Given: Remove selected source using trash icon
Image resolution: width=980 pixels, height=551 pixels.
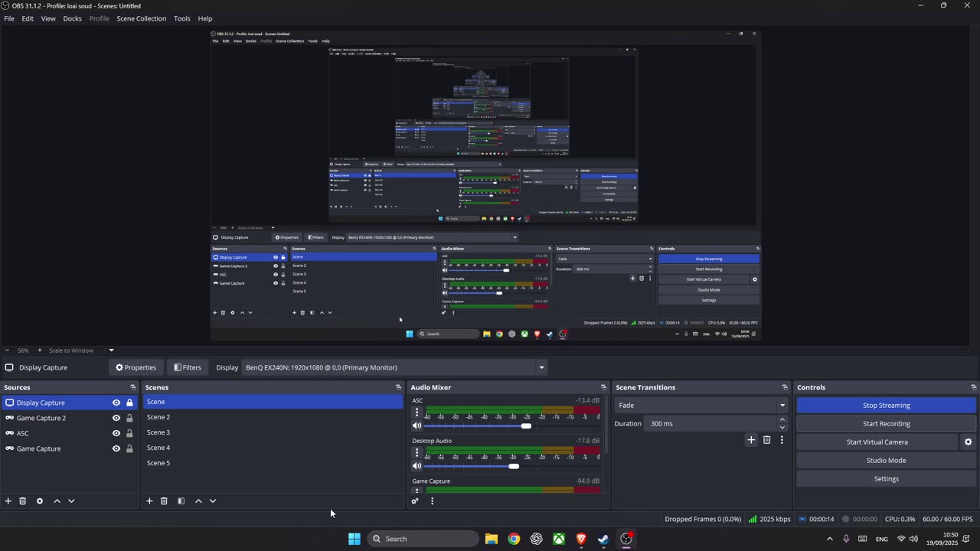Looking at the screenshot, I should point(23,501).
